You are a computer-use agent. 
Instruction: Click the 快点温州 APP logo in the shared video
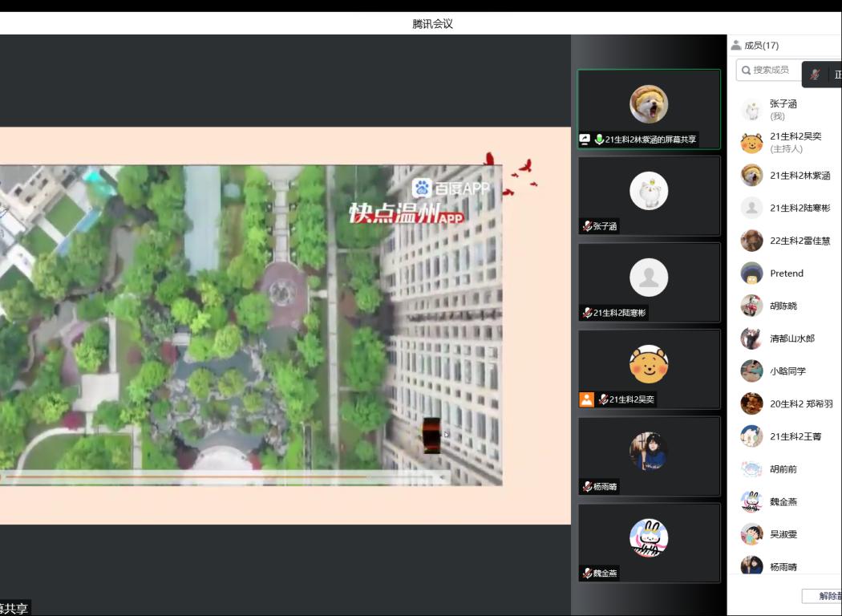[x=405, y=213]
